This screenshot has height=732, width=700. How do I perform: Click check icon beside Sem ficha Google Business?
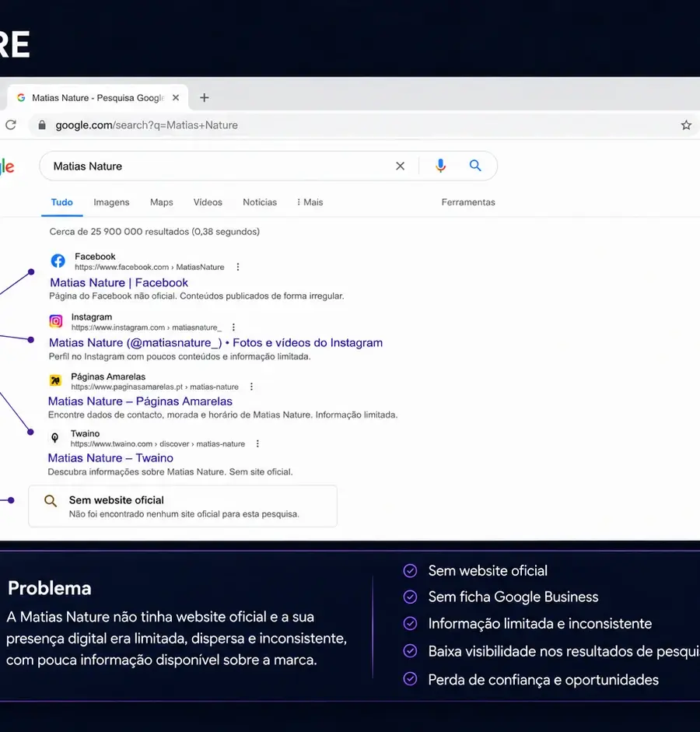point(410,597)
